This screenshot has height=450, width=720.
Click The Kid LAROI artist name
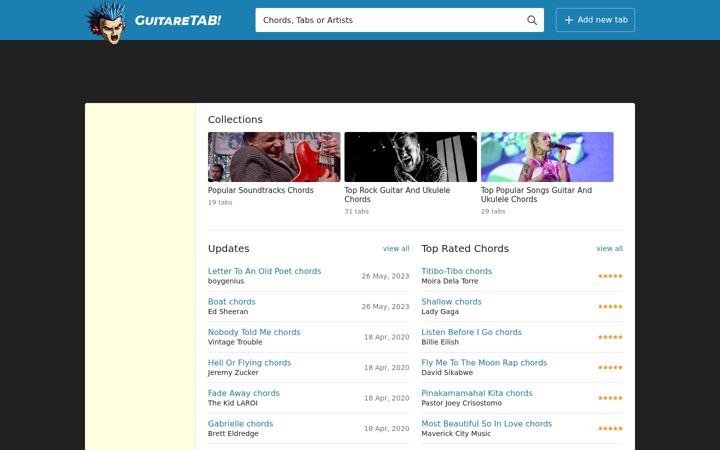233,403
